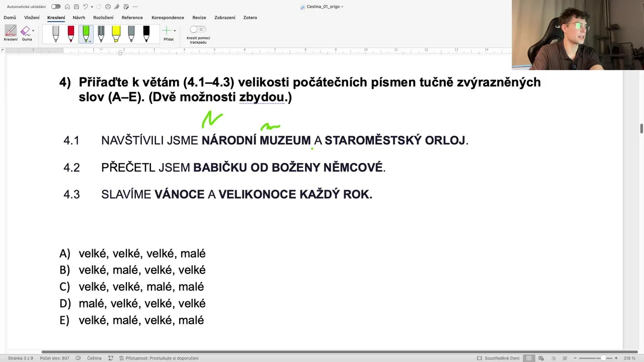Image resolution: width=644 pixels, height=362 pixels.
Task: Click the 318 % zoom level
Action: pyautogui.click(x=629, y=358)
